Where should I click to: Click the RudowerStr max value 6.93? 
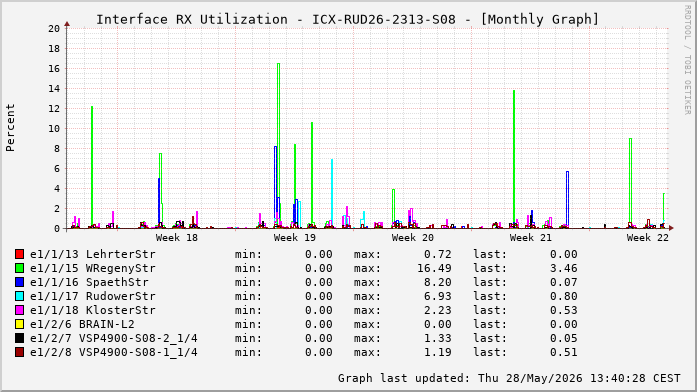pos(438,296)
